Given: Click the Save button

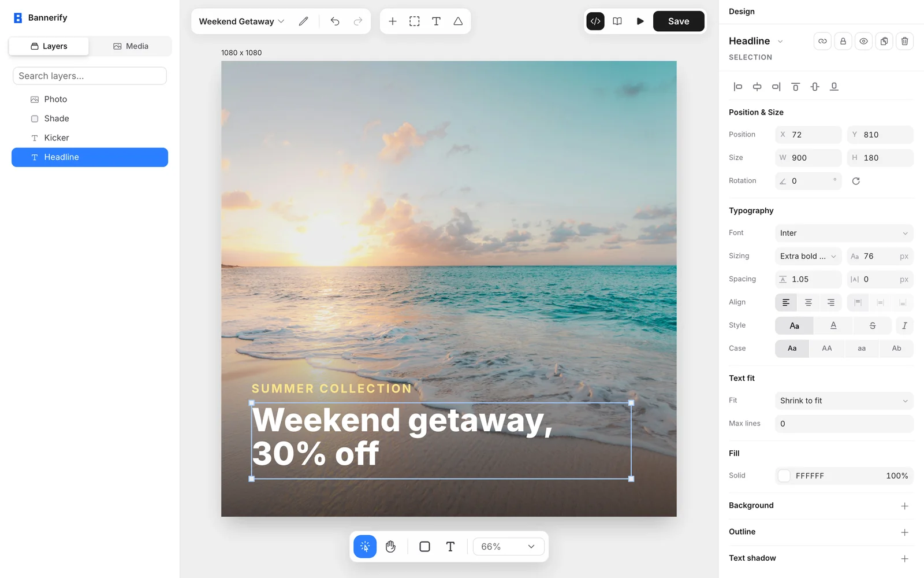Looking at the screenshot, I should pyautogui.click(x=679, y=21).
